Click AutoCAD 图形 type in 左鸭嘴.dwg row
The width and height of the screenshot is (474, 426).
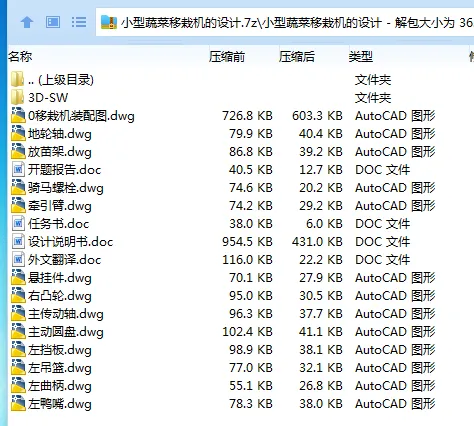[395, 404]
